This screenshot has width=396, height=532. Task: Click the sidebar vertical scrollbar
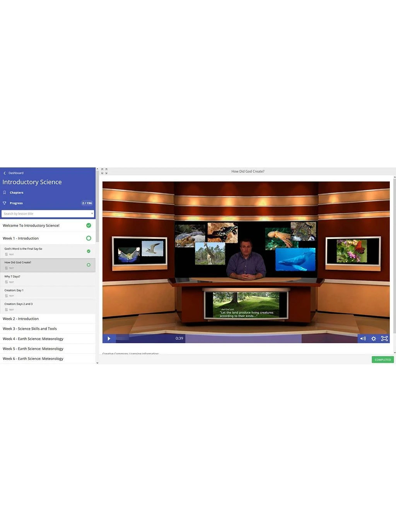[97, 207]
